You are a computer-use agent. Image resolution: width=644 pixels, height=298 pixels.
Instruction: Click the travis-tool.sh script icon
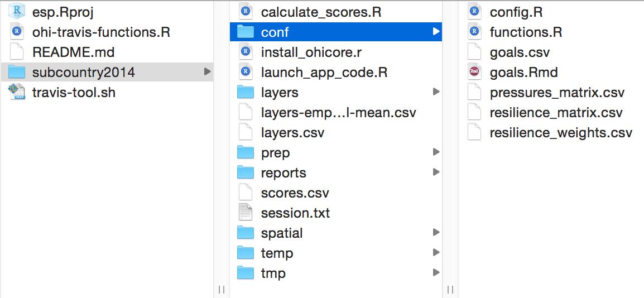point(17,92)
